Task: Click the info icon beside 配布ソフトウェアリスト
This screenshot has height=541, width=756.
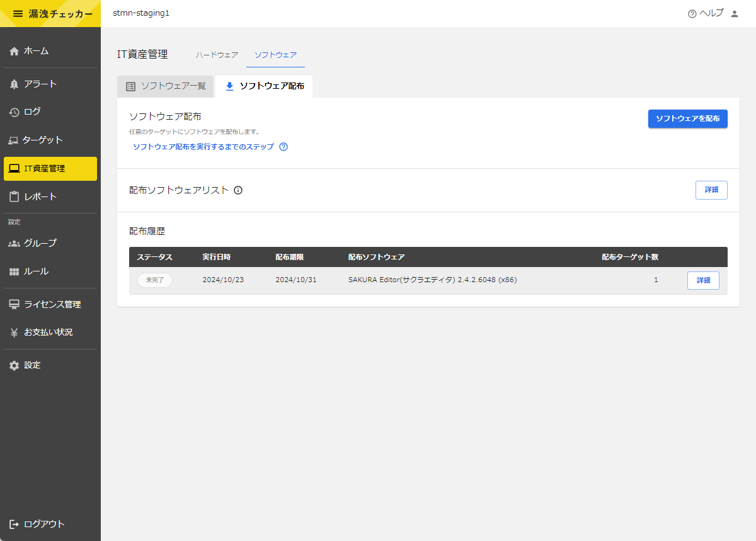Action: [x=238, y=190]
